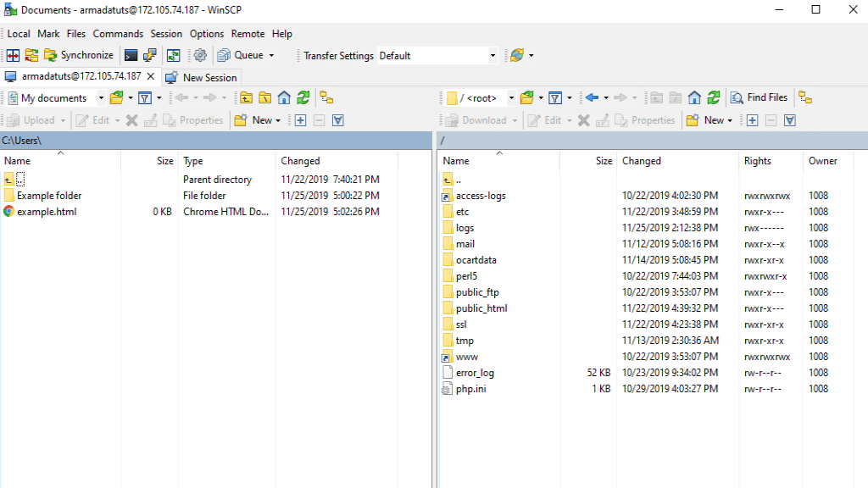Sort remote files by Rights column
The height and width of the screenshot is (488, 868).
771,161
